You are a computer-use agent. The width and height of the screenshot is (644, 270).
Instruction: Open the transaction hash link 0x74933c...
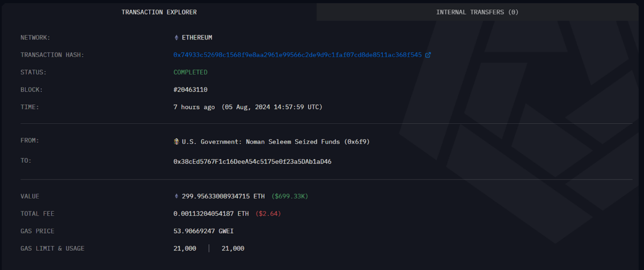[x=297, y=55]
